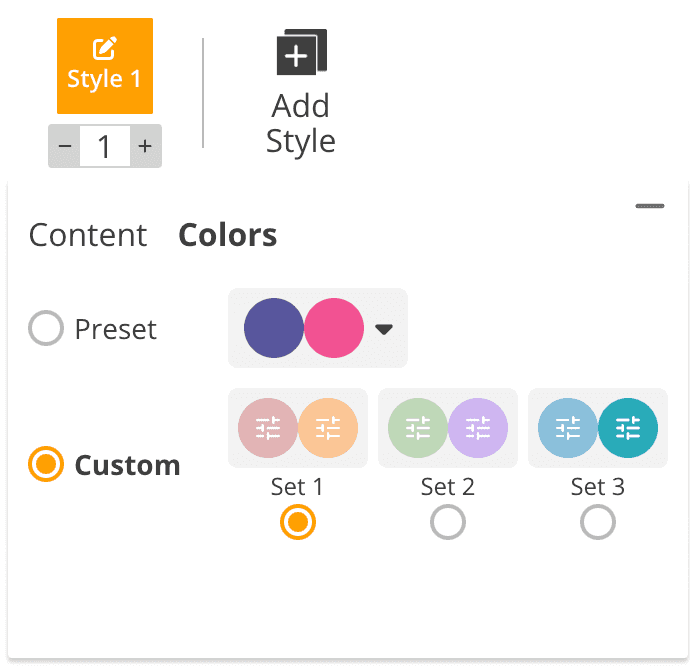This screenshot has height=666, width=696.
Task: Click the style quantity number field
Action: pos(104,147)
